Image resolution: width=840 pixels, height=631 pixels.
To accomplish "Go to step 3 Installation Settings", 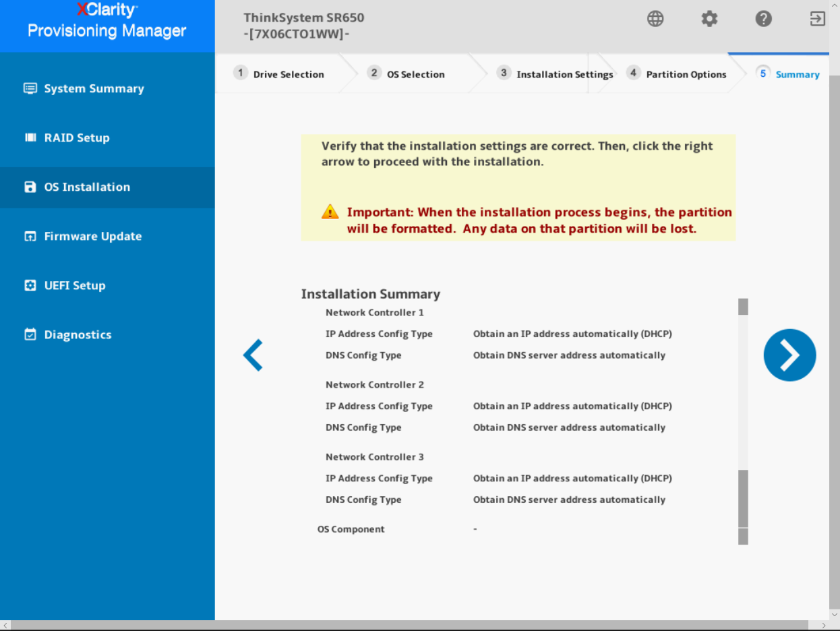I will pyautogui.click(x=556, y=73).
